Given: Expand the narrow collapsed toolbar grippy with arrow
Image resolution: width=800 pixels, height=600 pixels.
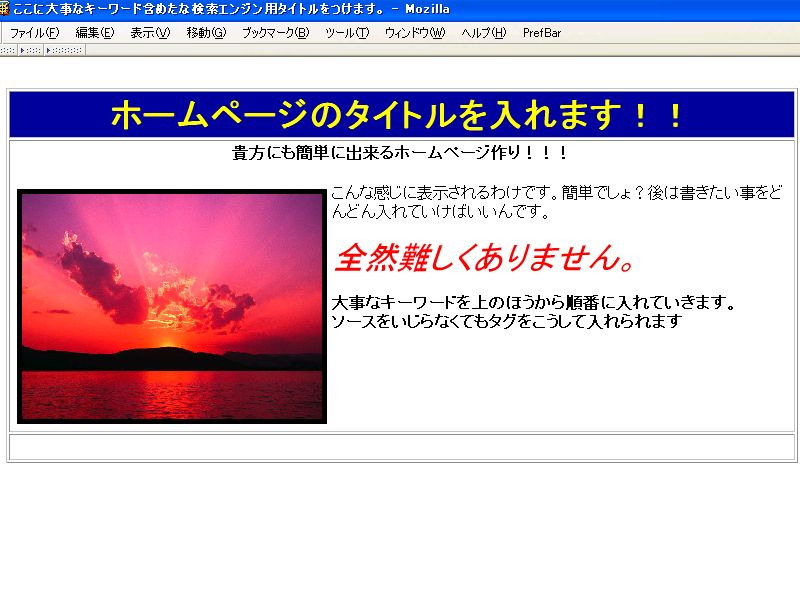Looking at the screenshot, I should 31,50.
